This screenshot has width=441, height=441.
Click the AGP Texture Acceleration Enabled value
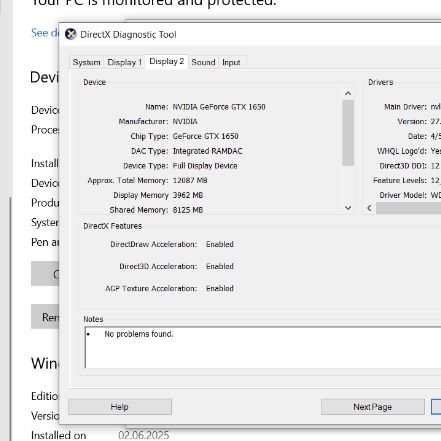220,288
